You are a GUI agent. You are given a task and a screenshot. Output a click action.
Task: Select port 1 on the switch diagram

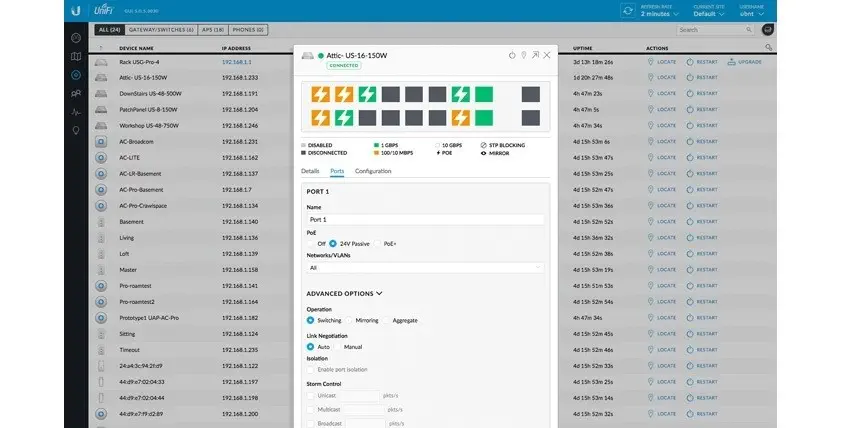[320, 94]
